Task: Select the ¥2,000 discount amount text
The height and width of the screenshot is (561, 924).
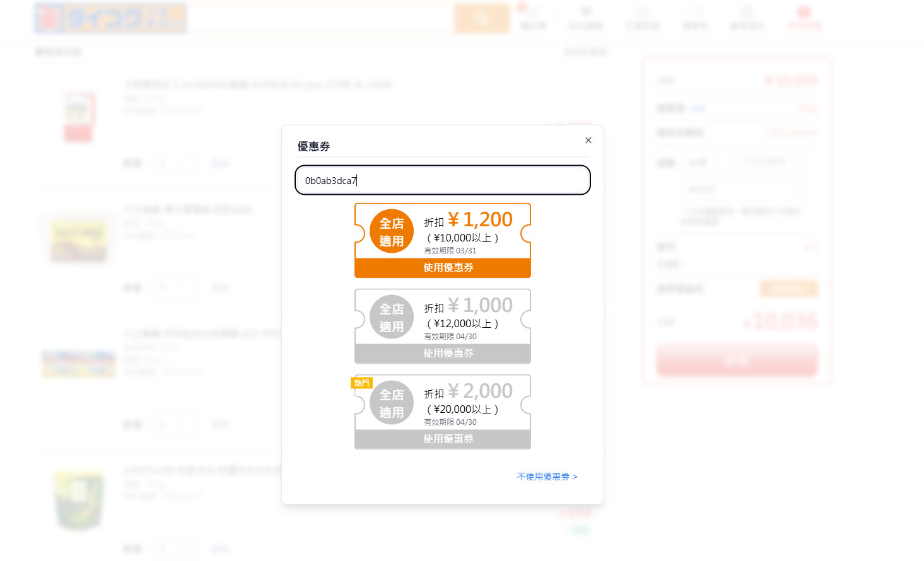Action: [x=480, y=391]
